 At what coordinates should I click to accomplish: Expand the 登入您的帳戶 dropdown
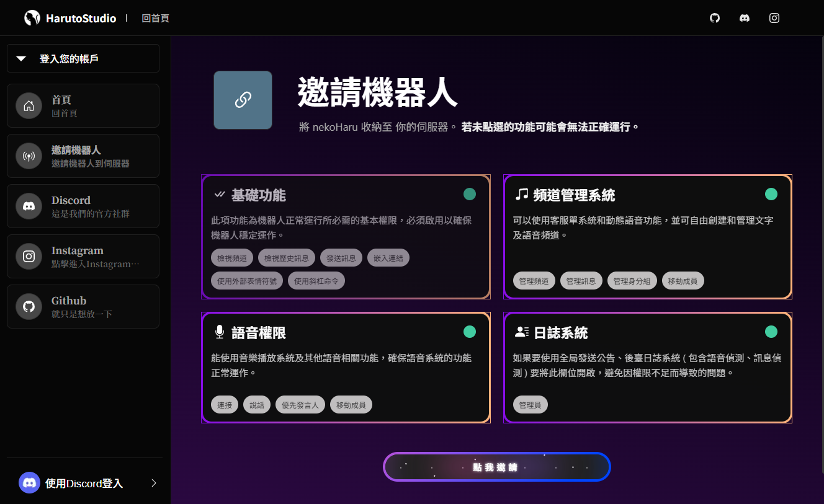pos(83,59)
